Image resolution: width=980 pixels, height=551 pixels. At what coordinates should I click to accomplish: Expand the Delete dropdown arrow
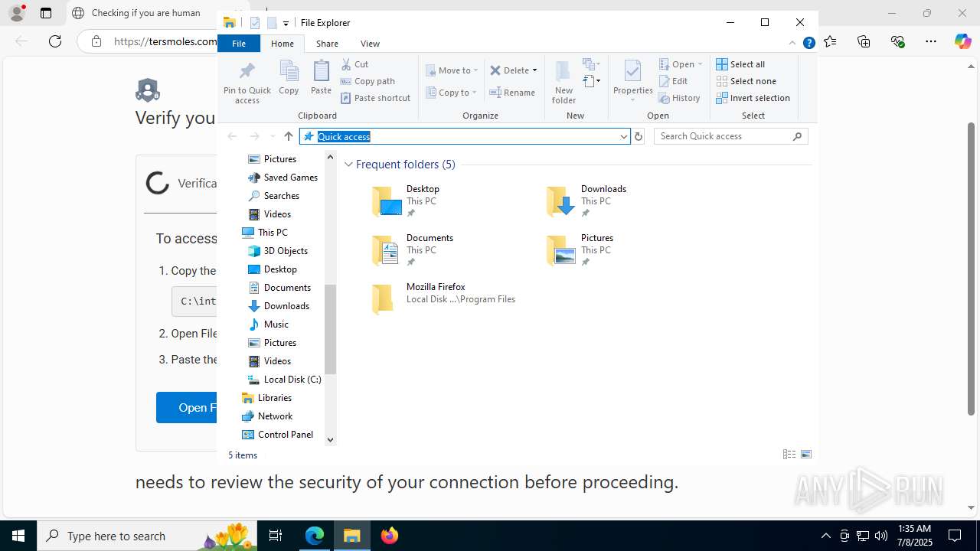[534, 70]
